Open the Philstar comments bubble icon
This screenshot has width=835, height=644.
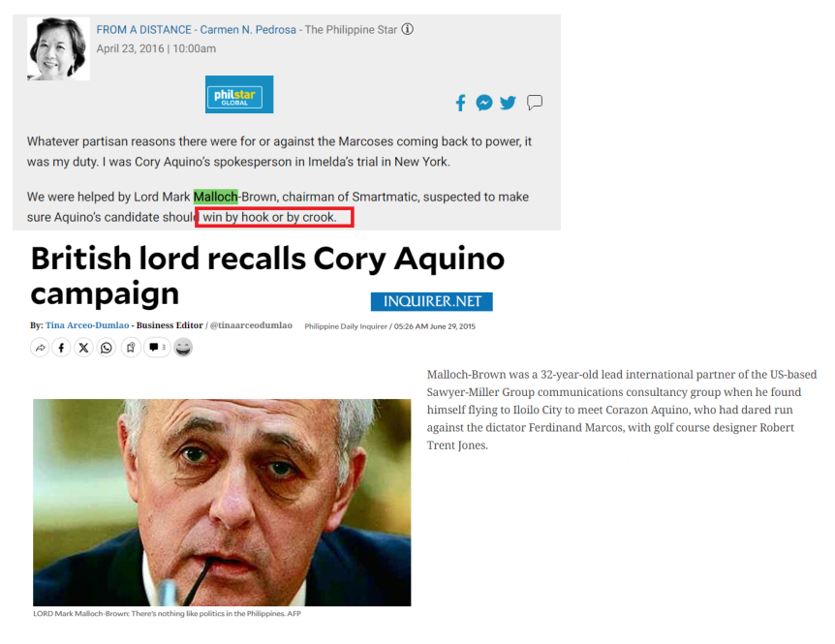coord(535,103)
